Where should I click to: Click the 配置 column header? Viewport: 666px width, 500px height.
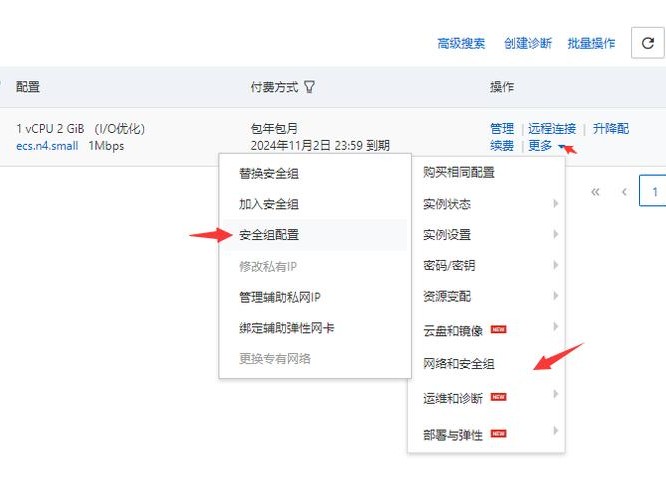tap(28, 87)
